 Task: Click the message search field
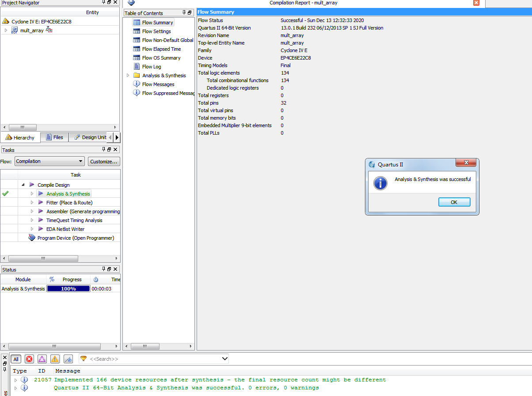154,359
